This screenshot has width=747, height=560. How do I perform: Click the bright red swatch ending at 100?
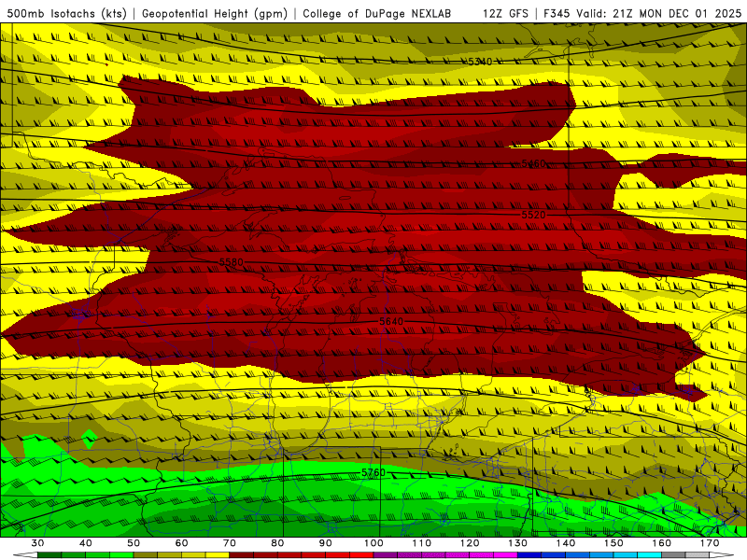tap(361, 554)
